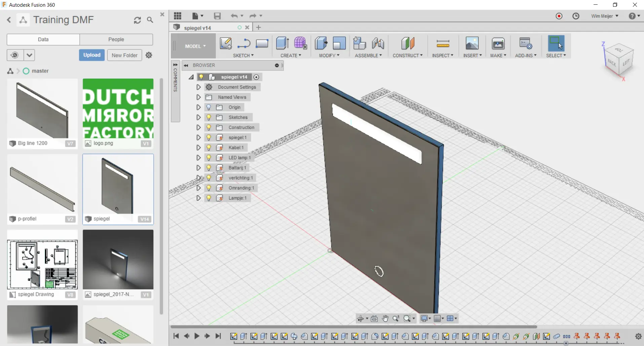
Task: Add a new document tab
Action: point(258,27)
